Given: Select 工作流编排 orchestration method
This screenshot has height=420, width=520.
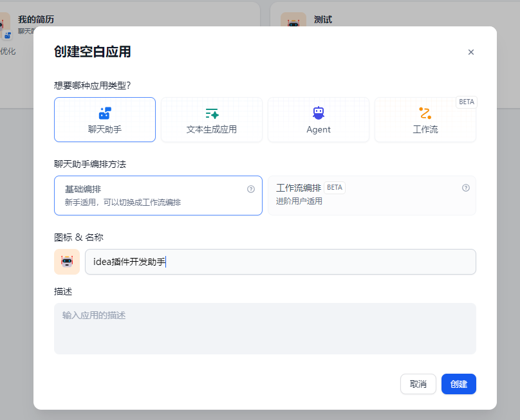Looking at the screenshot, I should coord(372,196).
